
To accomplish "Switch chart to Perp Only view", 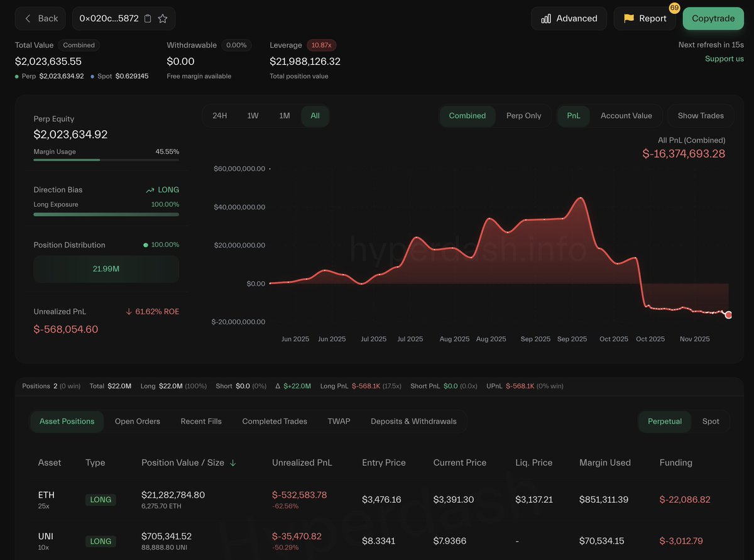I will 523,116.
